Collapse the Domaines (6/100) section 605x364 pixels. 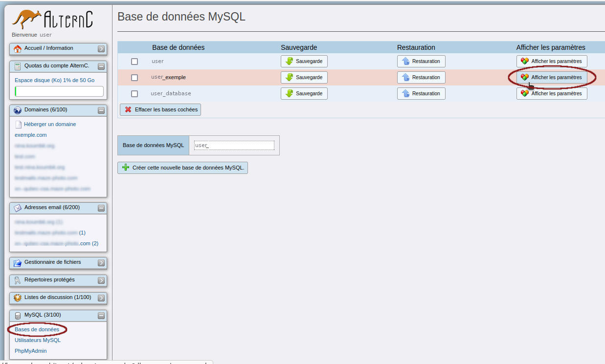click(101, 110)
